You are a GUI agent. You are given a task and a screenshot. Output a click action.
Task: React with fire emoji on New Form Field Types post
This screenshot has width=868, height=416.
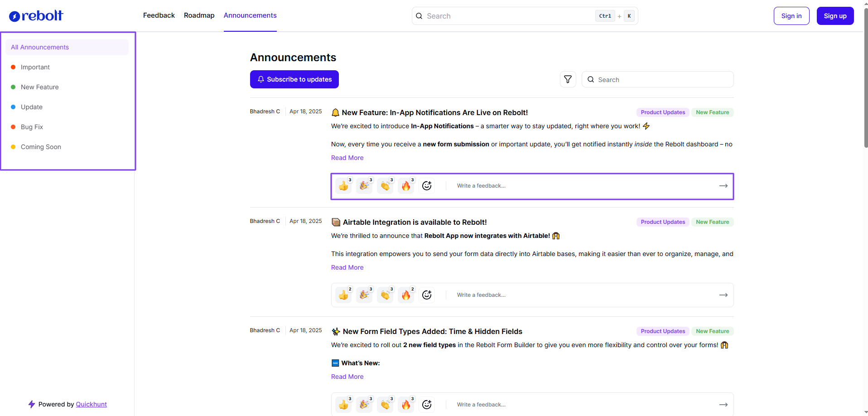pos(406,404)
